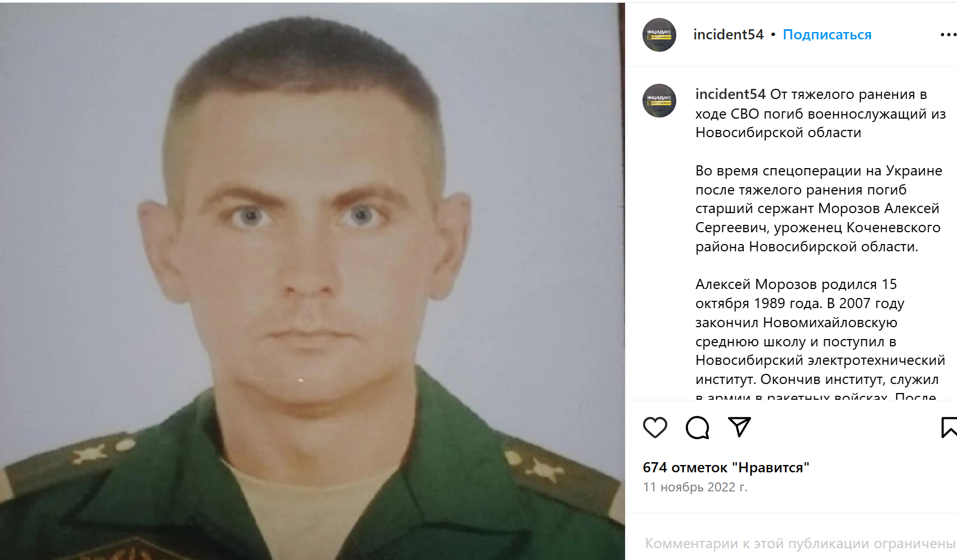Viewport: 957px width, 560px height.
Task: Click the text Новосибирский электротехнический in the caption
Action: click(x=820, y=360)
